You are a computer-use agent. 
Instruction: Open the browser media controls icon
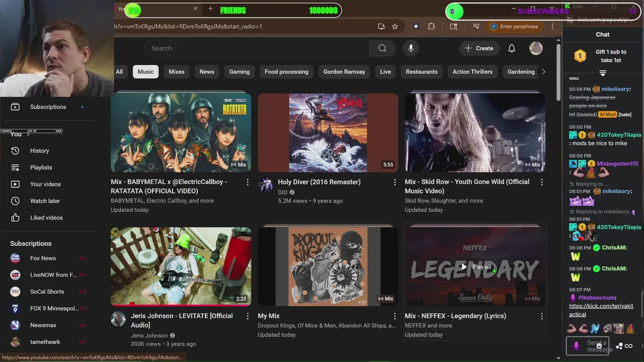click(476, 27)
